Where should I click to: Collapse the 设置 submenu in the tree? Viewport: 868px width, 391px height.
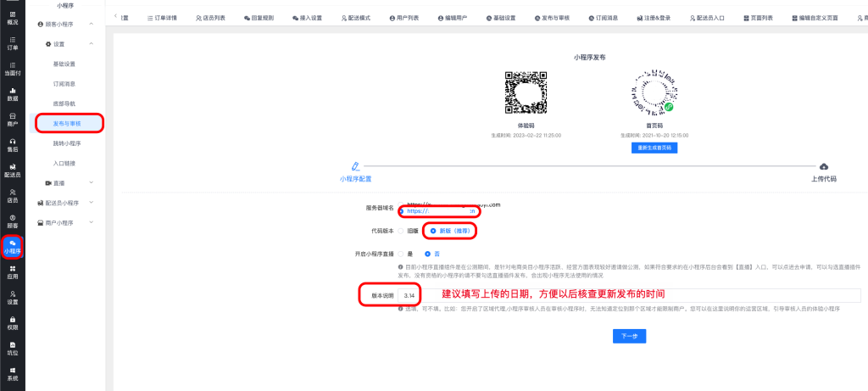pos(91,43)
